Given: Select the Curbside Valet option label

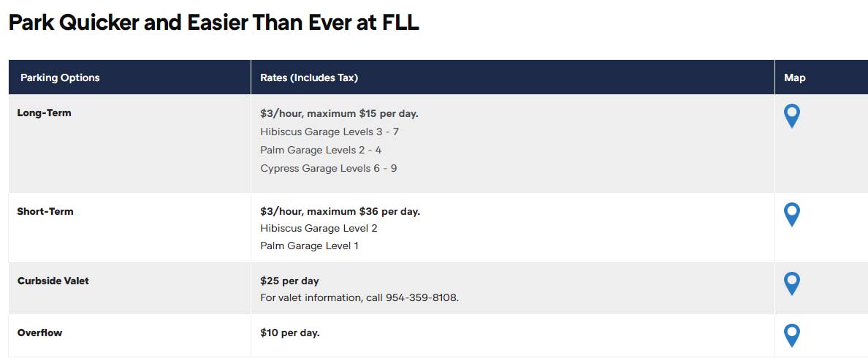Looking at the screenshot, I should 53,281.
